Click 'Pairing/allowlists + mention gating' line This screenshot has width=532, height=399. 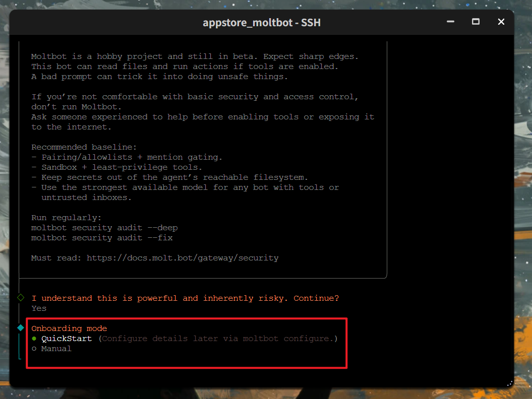[x=127, y=157]
